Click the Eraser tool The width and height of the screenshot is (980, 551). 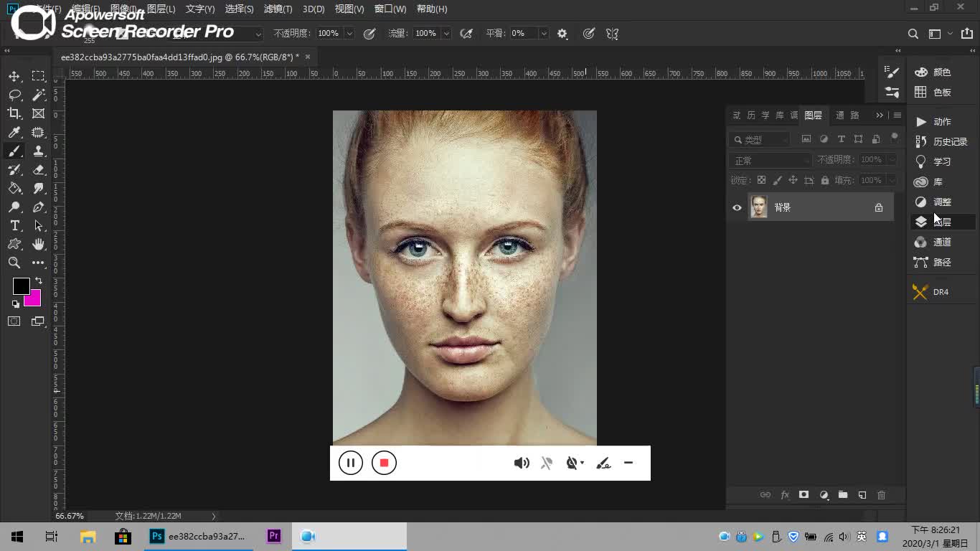tap(39, 169)
